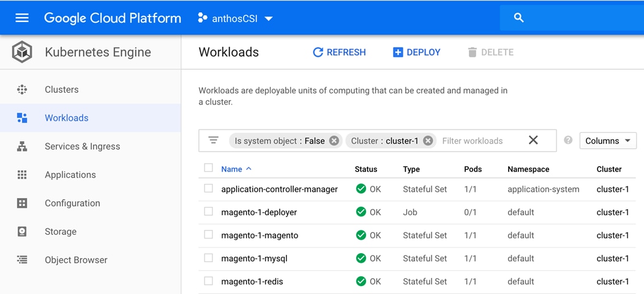Click the anthosCSI project hexagon icon
The height and width of the screenshot is (294, 644).
tap(203, 18)
